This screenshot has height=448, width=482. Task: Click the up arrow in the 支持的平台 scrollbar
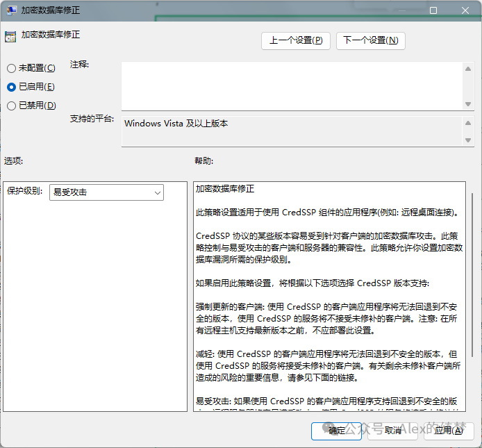tap(467, 121)
